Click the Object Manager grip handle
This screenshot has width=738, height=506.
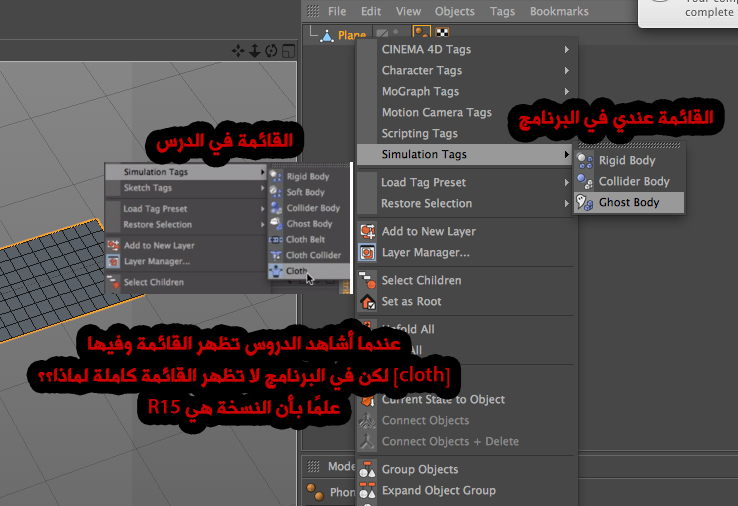tap(313, 11)
